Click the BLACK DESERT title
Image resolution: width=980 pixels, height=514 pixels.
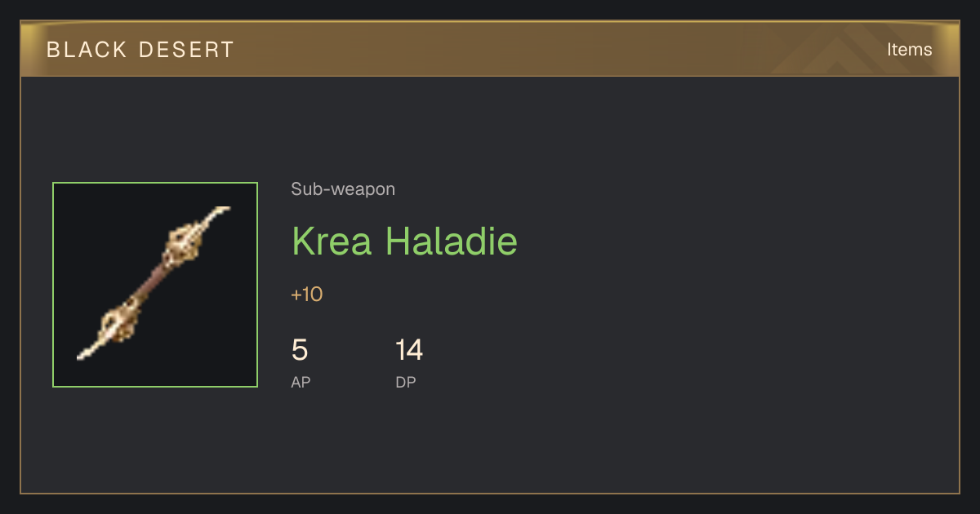[x=140, y=50]
